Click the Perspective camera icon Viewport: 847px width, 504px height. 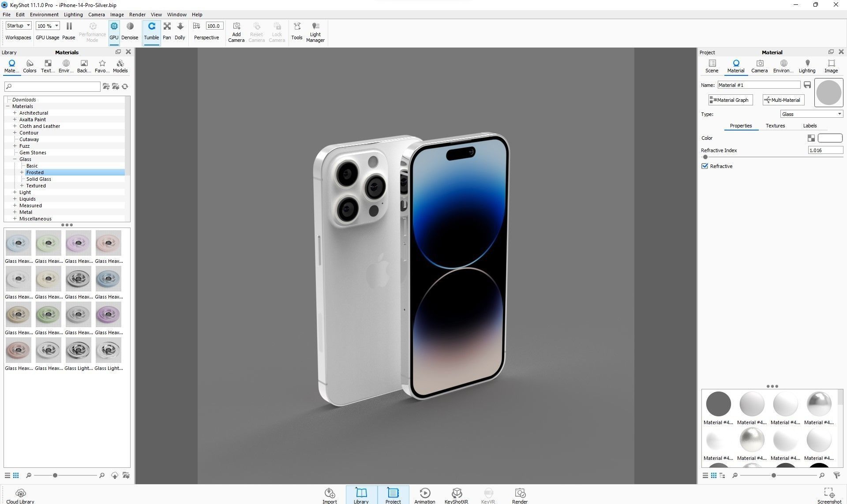pyautogui.click(x=197, y=26)
